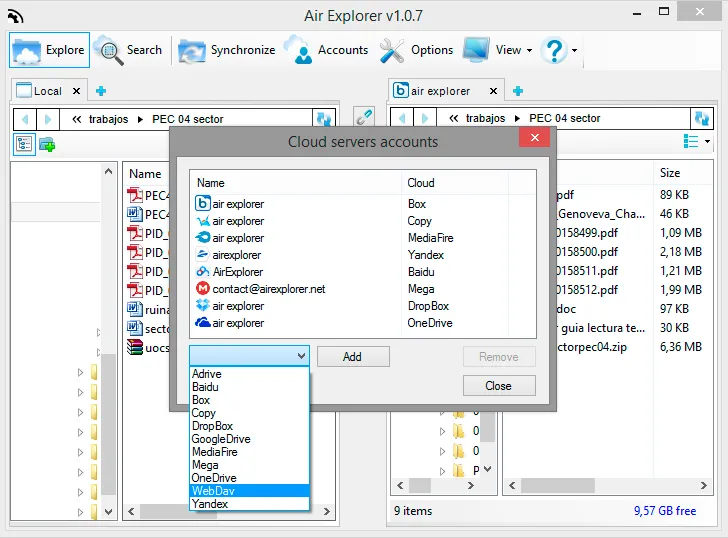728x538 pixels.
Task: Click up arrow of left tree scrollbar
Action: tap(108, 171)
